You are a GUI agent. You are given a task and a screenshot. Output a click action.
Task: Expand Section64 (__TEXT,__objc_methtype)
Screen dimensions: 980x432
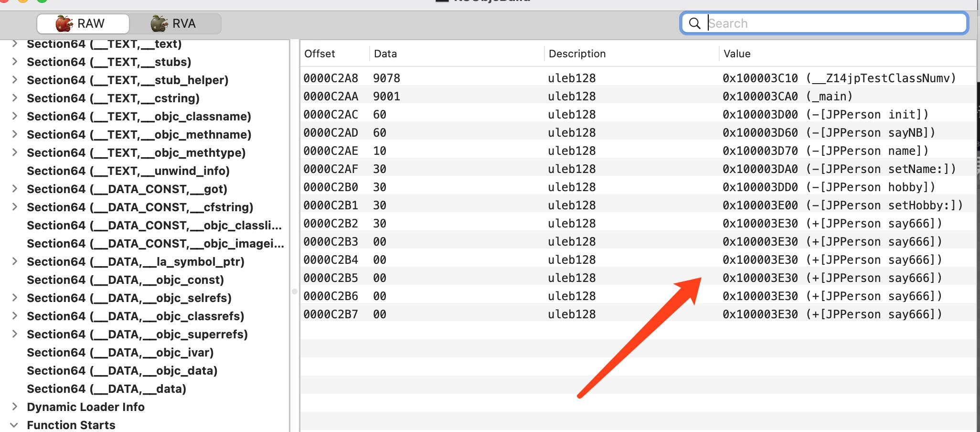click(15, 152)
